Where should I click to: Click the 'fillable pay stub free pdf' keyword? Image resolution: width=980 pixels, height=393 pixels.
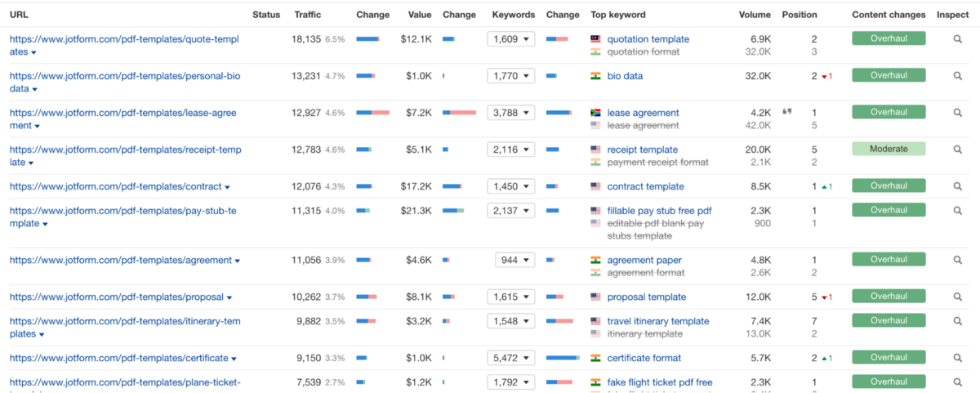[659, 211]
